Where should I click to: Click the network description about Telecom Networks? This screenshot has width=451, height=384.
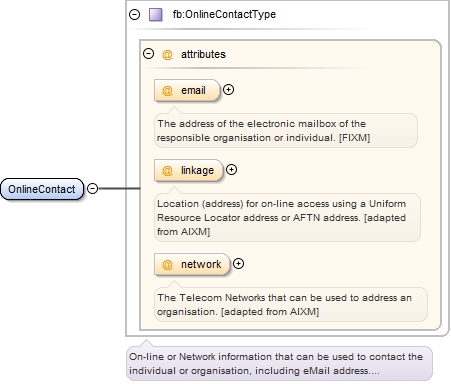(x=291, y=305)
